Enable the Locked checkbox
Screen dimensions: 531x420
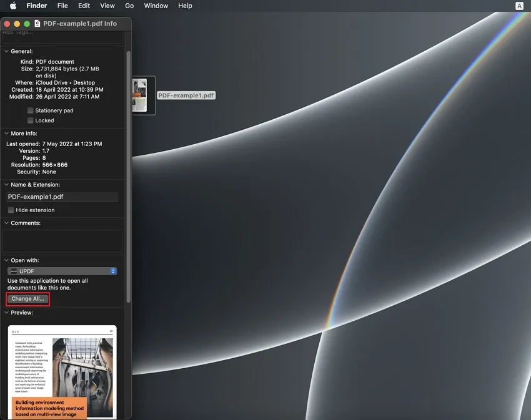[30, 120]
